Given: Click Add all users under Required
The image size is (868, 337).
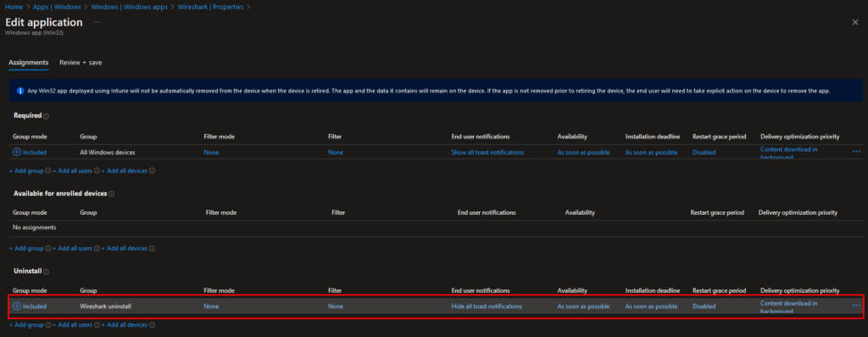Looking at the screenshot, I should (x=73, y=171).
